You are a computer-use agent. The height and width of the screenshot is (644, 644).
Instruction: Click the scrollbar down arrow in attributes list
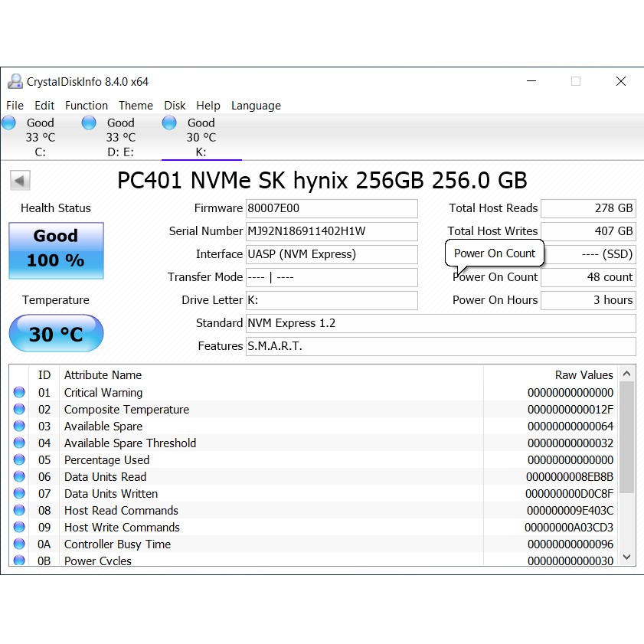point(626,557)
